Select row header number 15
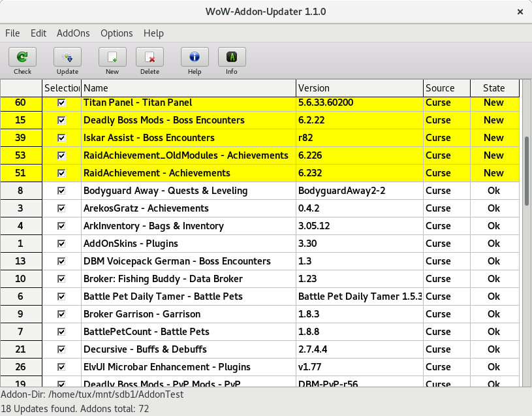The image size is (532, 416). click(x=21, y=120)
